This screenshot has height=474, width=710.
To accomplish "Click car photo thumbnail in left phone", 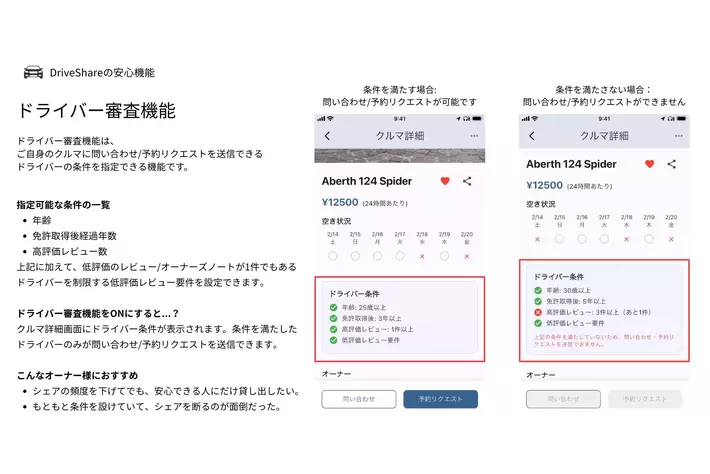I will (400, 155).
